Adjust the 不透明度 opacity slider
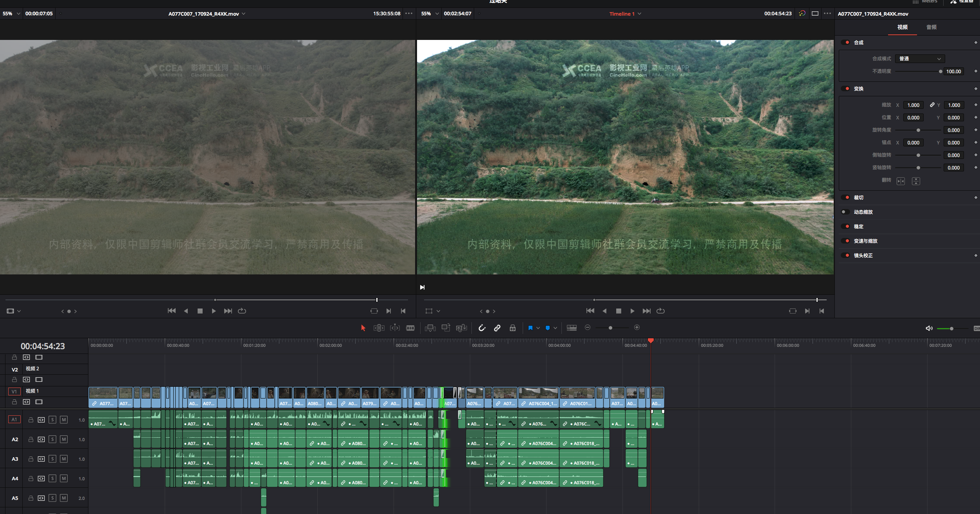 click(x=940, y=71)
